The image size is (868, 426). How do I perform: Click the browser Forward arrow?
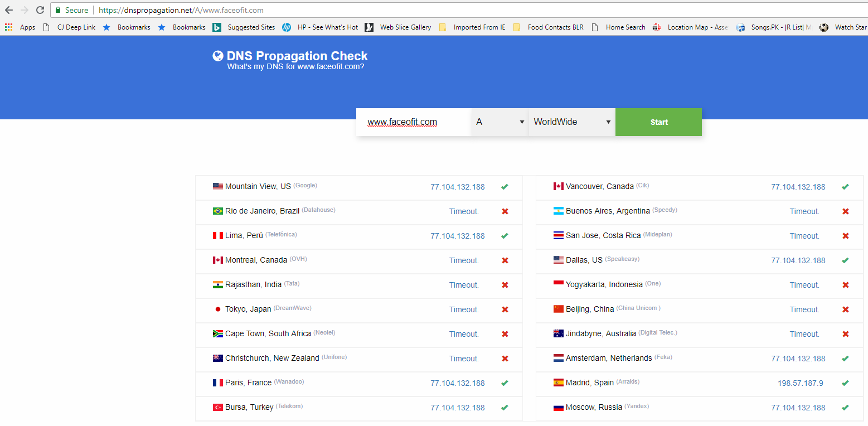click(x=25, y=10)
